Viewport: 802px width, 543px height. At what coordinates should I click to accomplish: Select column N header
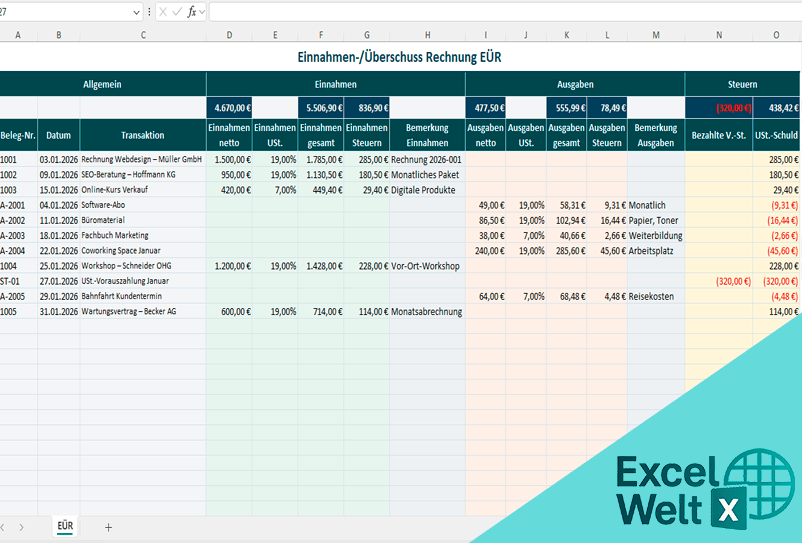719,35
